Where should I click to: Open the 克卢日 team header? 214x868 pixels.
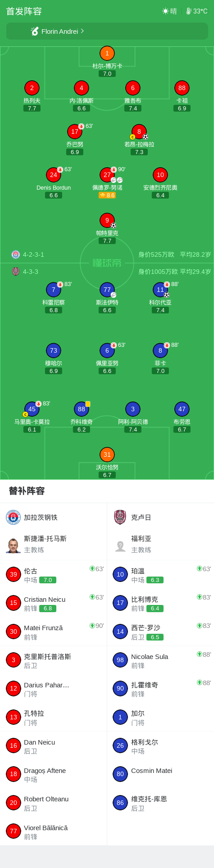click(160, 518)
